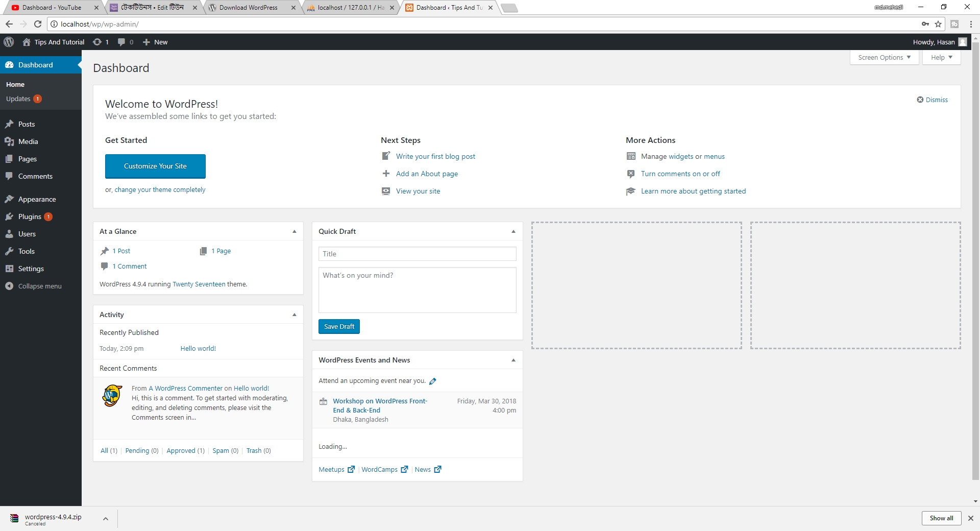980x531 pixels.
Task: Click Turn comments on or off link
Action: tap(680, 174)
